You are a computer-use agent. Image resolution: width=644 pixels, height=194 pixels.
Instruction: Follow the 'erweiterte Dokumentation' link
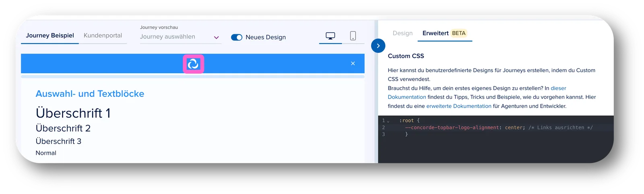459,106
